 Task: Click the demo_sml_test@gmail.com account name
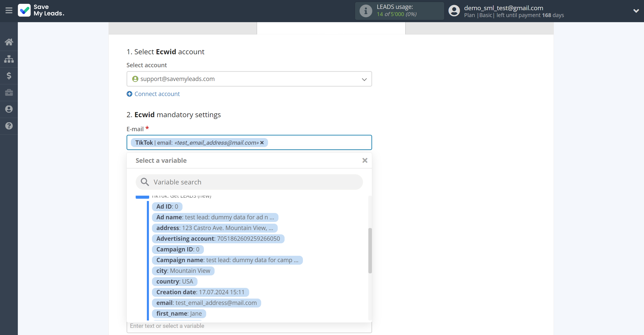(503, 8)
